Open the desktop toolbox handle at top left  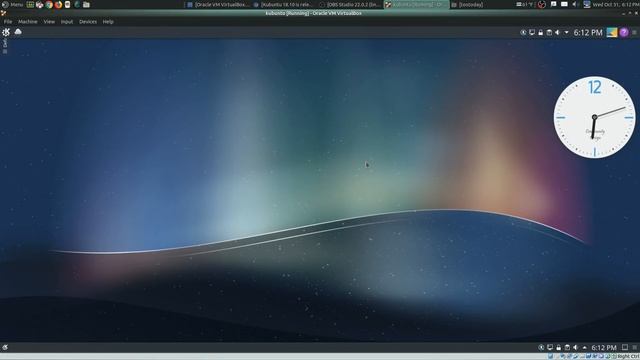coord(5,46)
